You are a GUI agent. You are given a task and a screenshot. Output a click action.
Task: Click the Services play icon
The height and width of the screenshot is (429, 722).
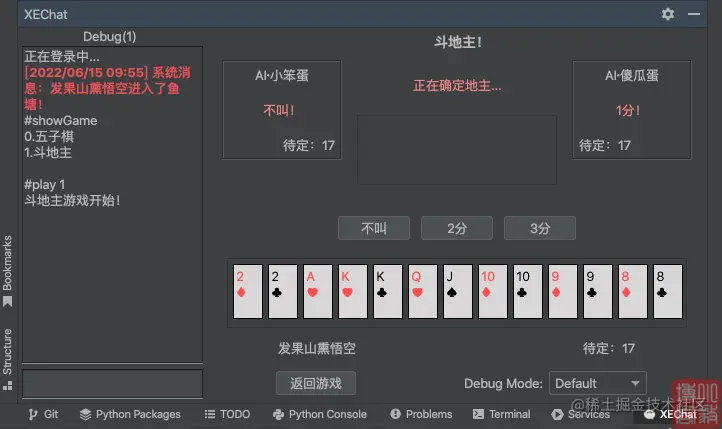(x=557, y=414)
